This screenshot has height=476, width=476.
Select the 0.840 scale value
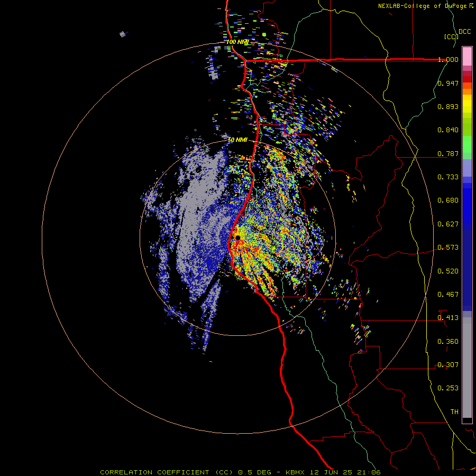pyautogui.click(x=448, y=130)
